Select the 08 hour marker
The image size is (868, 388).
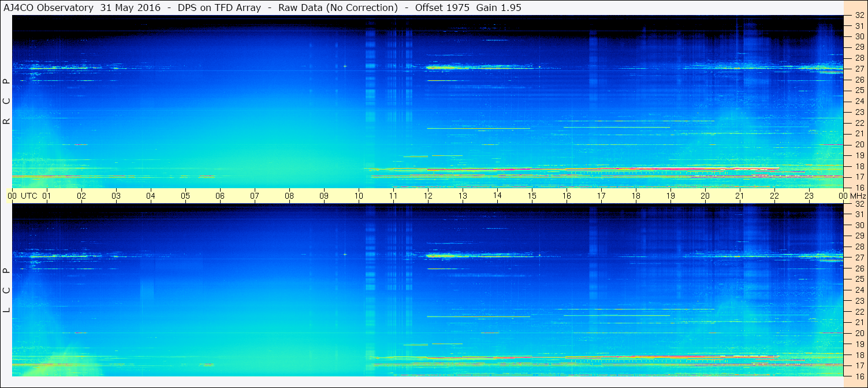pyautogui.click(x=289, y=196)
